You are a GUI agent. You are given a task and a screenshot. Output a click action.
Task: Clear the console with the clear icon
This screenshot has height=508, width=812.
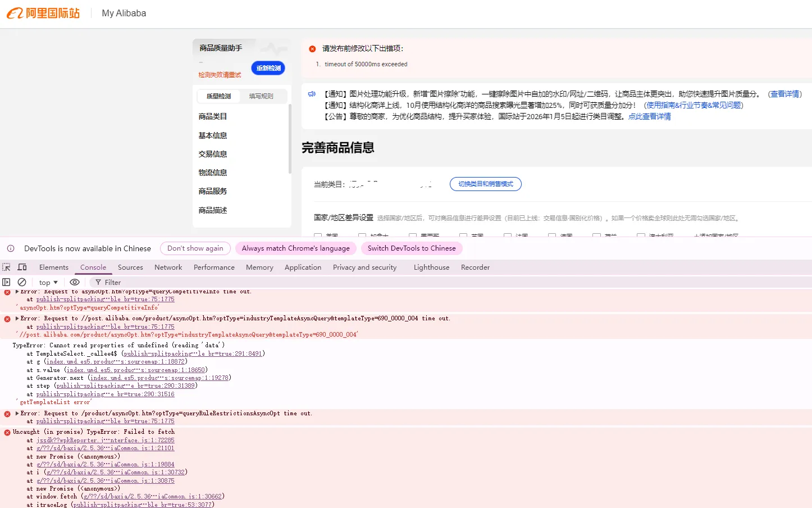(x=22, y=282)
